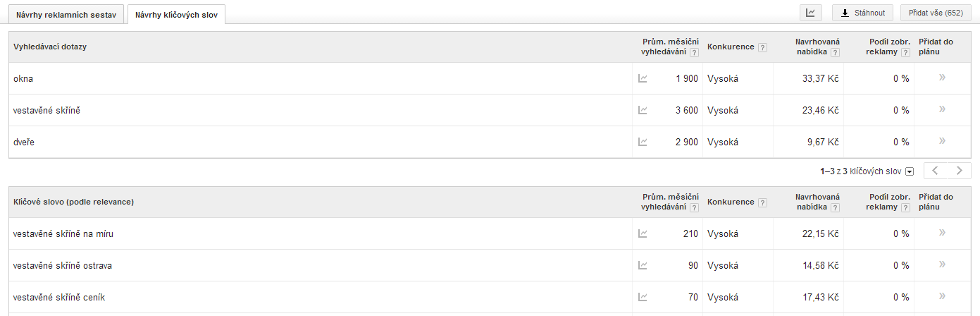The width and height of the screenshot is (980, 316).
Task: Show trend chart for okna
Action: pyautogui.click(x=643, y=78)
